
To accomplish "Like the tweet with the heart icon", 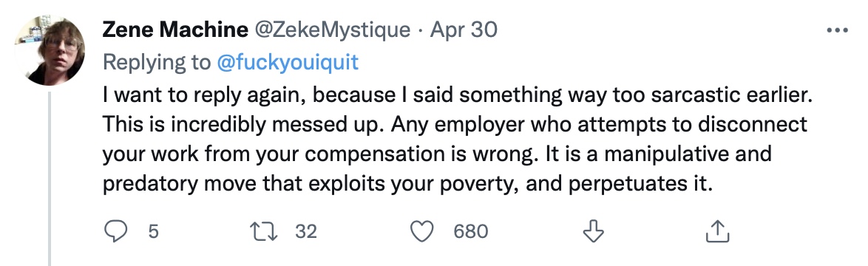I will [x=422, y=231].
